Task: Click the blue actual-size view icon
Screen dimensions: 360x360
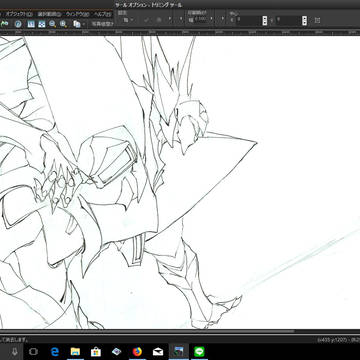Action: (31, 24)
